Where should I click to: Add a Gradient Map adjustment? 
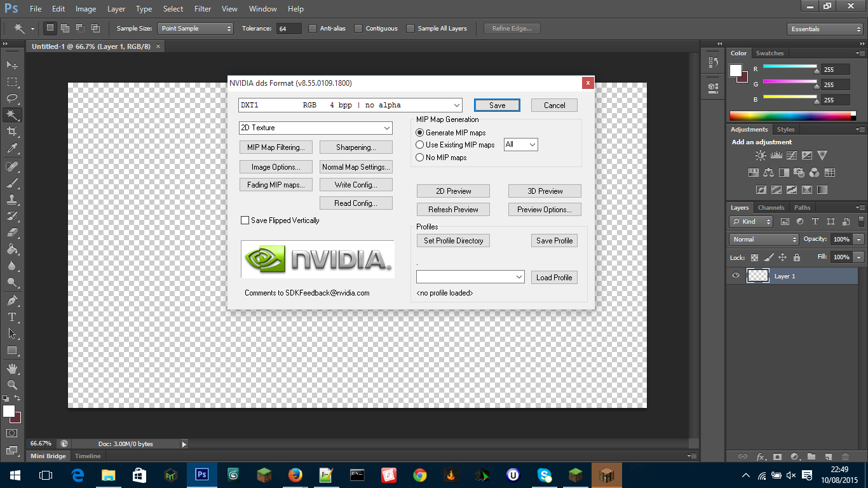click(822, 189)
